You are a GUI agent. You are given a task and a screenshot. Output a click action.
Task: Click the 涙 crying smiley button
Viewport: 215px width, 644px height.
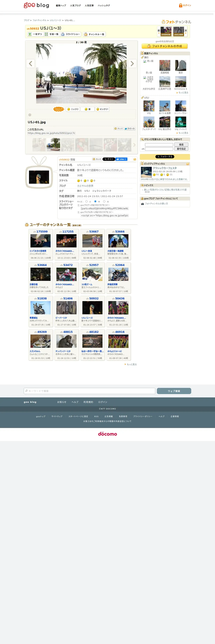88,109
